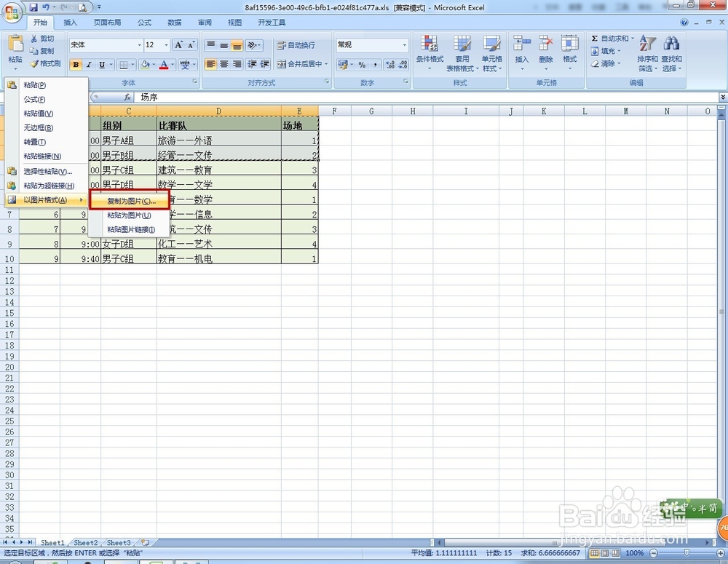The image size is (728, 564).
Task: Open the Formulas (公式) tab
Action: 144,23
